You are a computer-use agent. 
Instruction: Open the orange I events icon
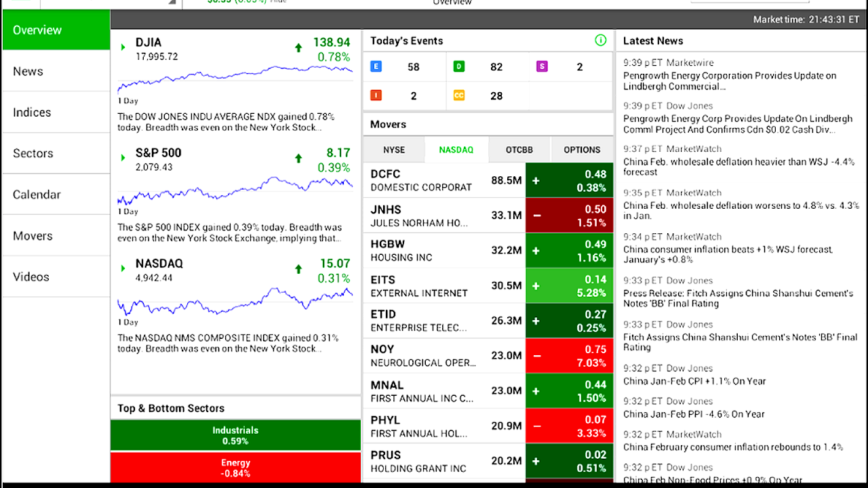pos(376,96)
